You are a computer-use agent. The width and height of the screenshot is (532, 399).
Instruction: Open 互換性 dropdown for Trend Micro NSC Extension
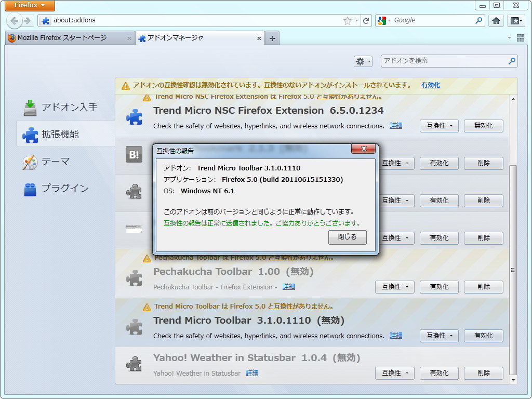pyautogui.click(x=439, y=126)
